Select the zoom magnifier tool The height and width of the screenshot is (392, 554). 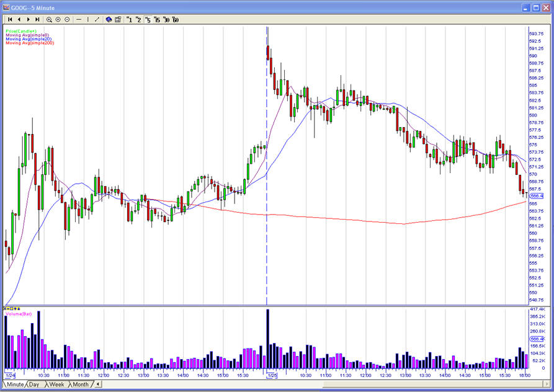[50, 20]
